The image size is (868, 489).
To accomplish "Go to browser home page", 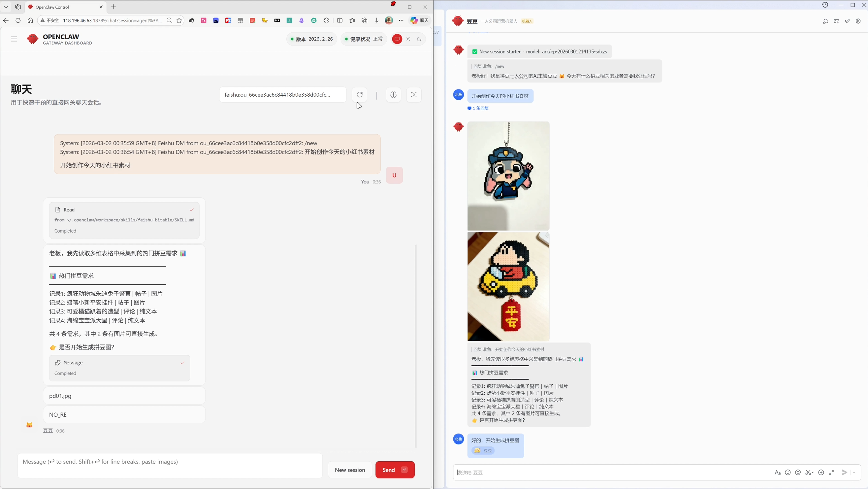I will (x=30, y=20).
